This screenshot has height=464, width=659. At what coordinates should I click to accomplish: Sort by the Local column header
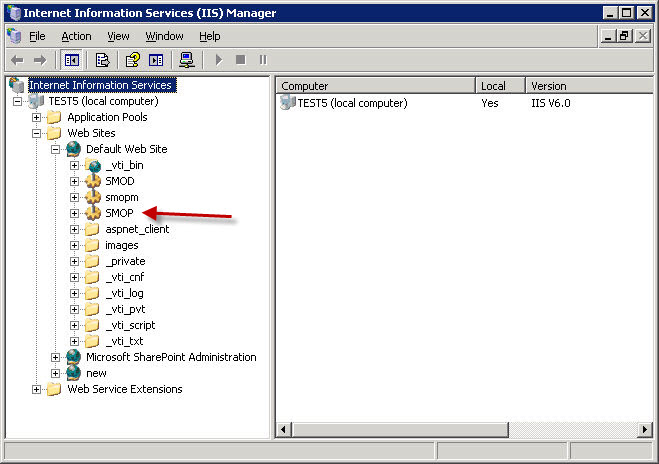pyautogui.click(x=501, y=86)
